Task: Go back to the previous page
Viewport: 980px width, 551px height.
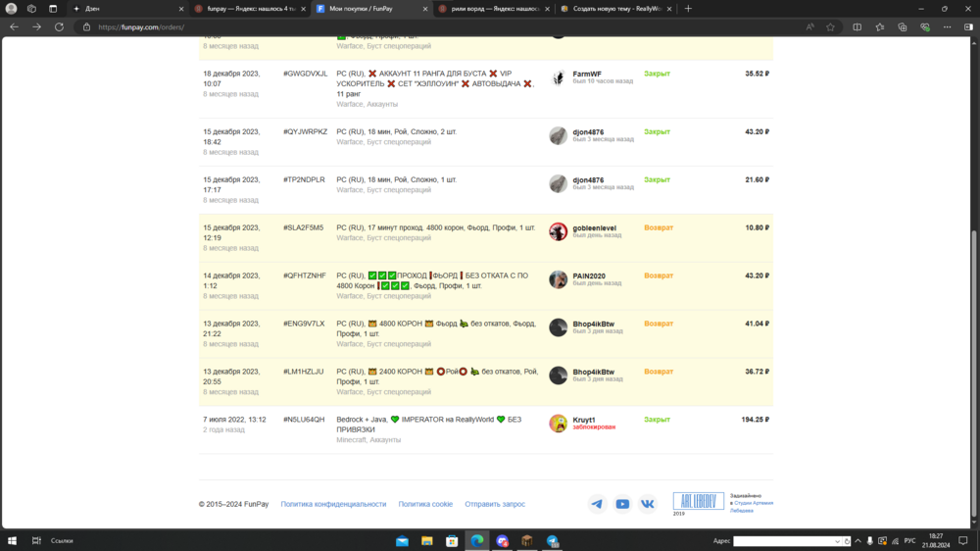Action: point(14,26)
